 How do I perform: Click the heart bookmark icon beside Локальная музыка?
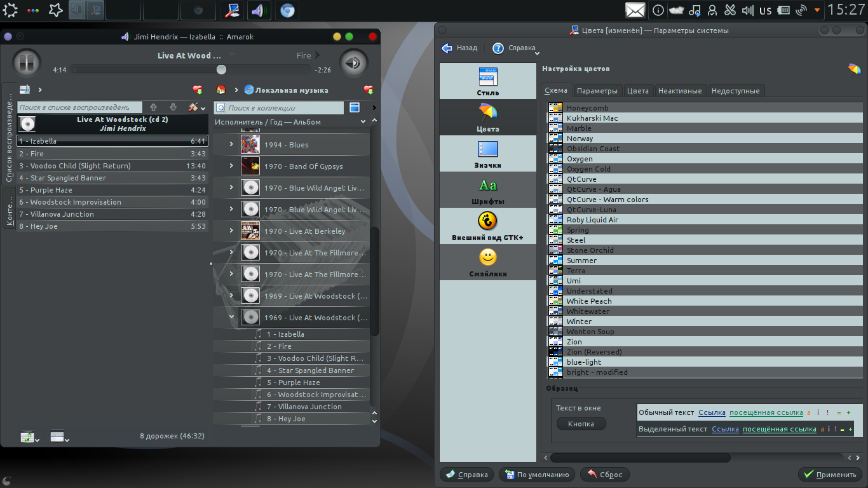[369, 90]
